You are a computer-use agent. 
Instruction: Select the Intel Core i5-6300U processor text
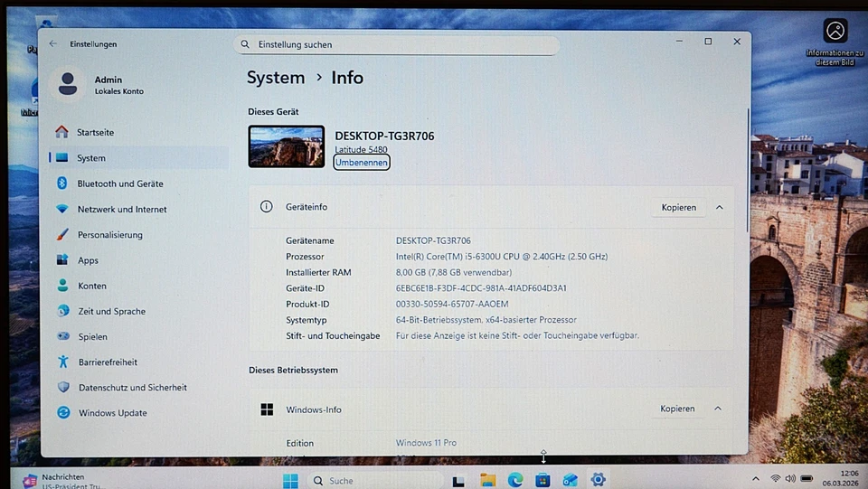point(502,257)
